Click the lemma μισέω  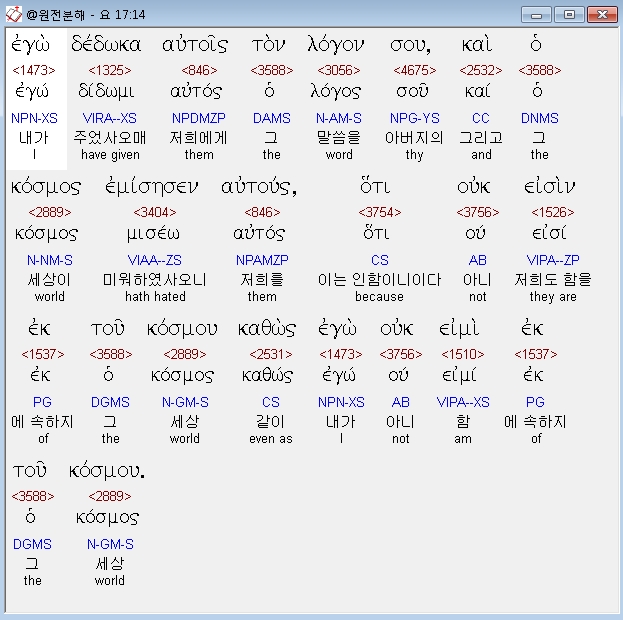(x=153, y=234)
